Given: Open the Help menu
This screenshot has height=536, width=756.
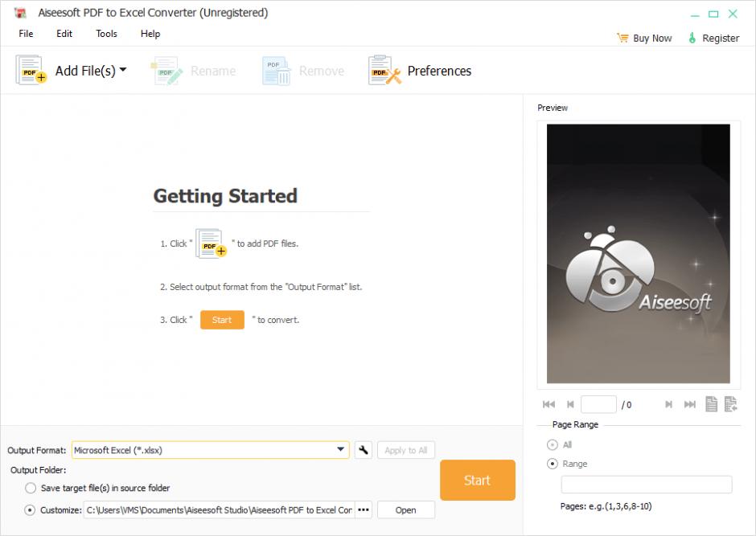Looking at the screenshot, I should 150,34.
